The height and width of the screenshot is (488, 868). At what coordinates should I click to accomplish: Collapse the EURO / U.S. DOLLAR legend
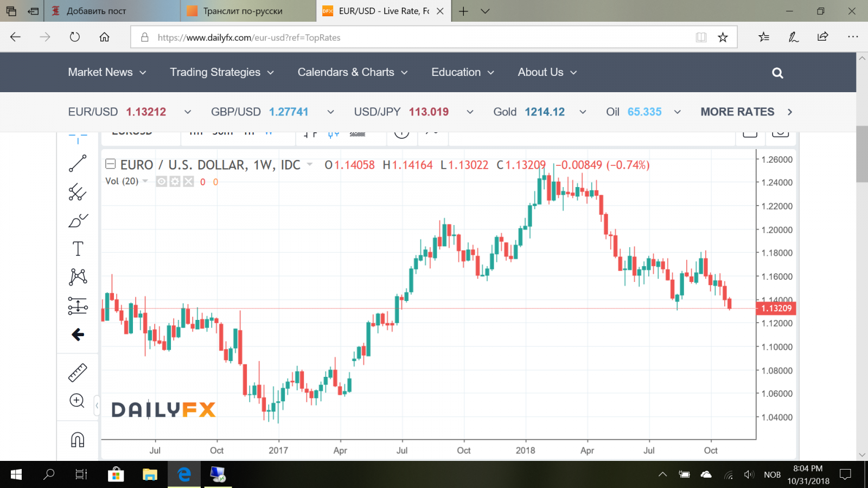tap(111, 164)
